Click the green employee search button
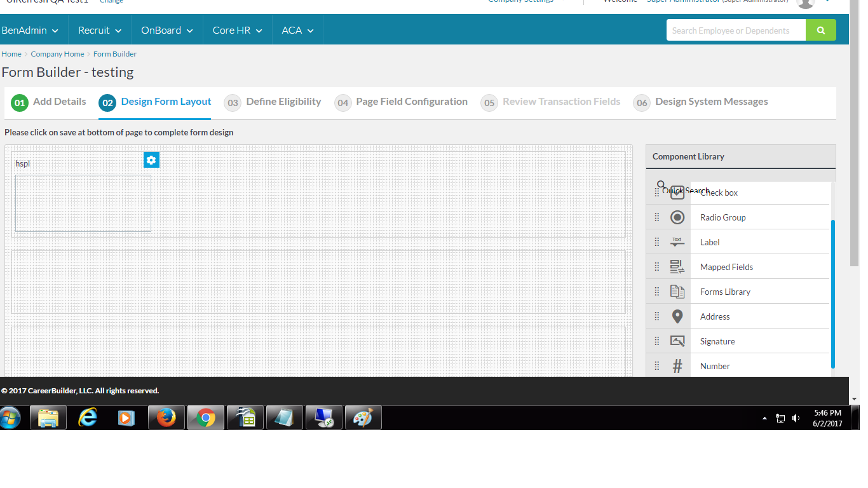Screen dimensions: 868x488 coord(820,30)
